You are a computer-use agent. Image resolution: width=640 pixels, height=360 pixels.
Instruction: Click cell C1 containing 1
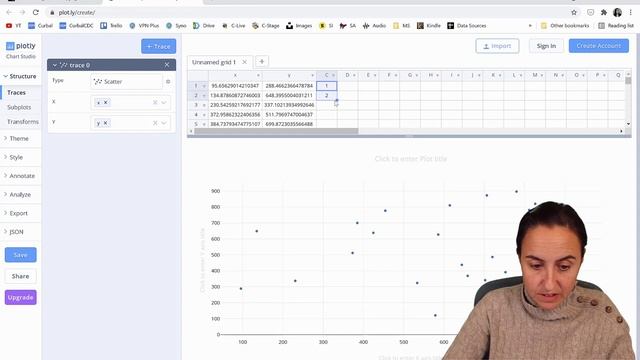coord(327,86)
